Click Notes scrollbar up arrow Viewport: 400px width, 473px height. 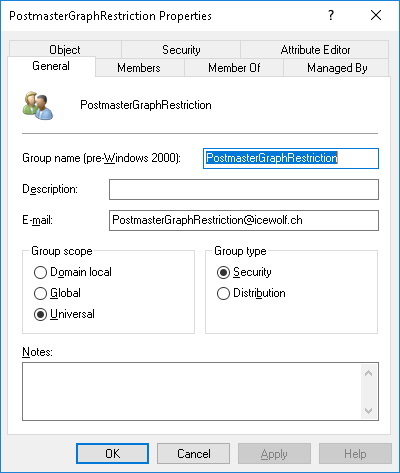tap(369, 373)
